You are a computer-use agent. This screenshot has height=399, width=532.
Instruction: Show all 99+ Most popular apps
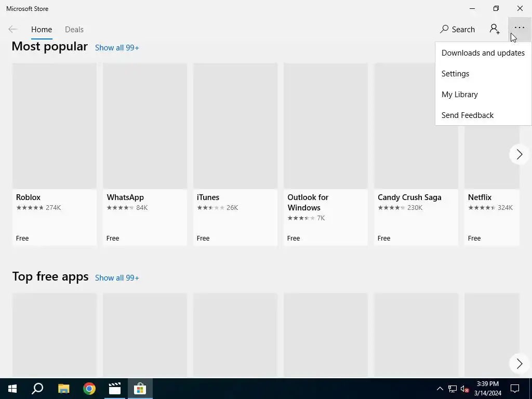(x=117, y=48)
